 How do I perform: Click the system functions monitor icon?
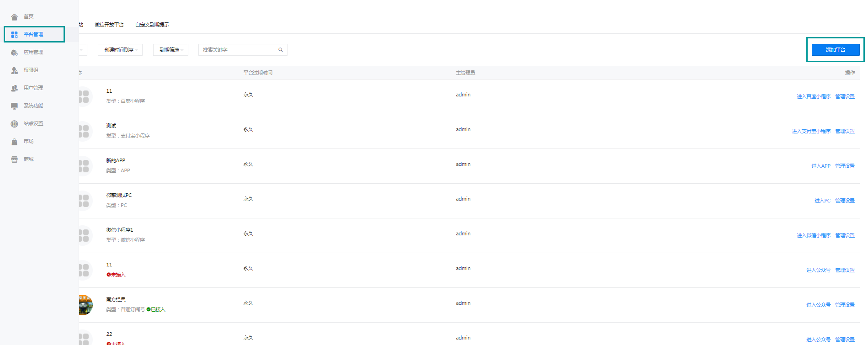(x=14, y=106)
